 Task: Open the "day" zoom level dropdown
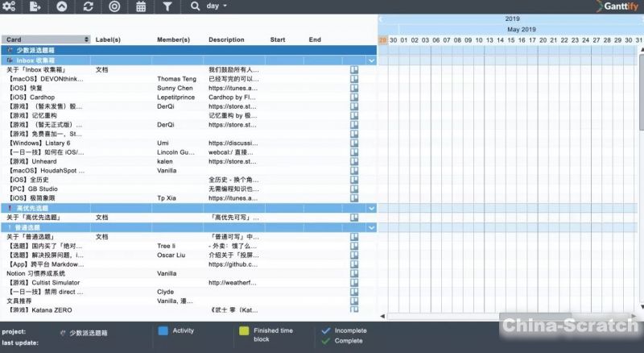pyautogui.click(x=217, y=6)
